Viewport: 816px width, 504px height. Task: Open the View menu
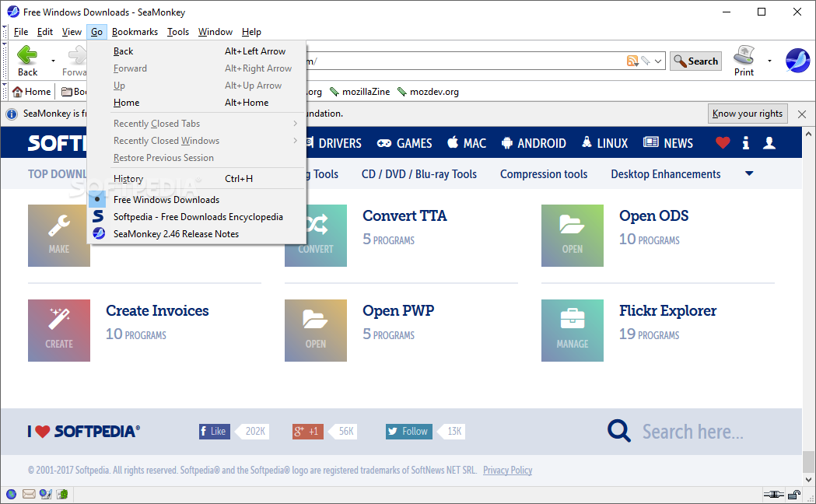click(x=72, y=32)
